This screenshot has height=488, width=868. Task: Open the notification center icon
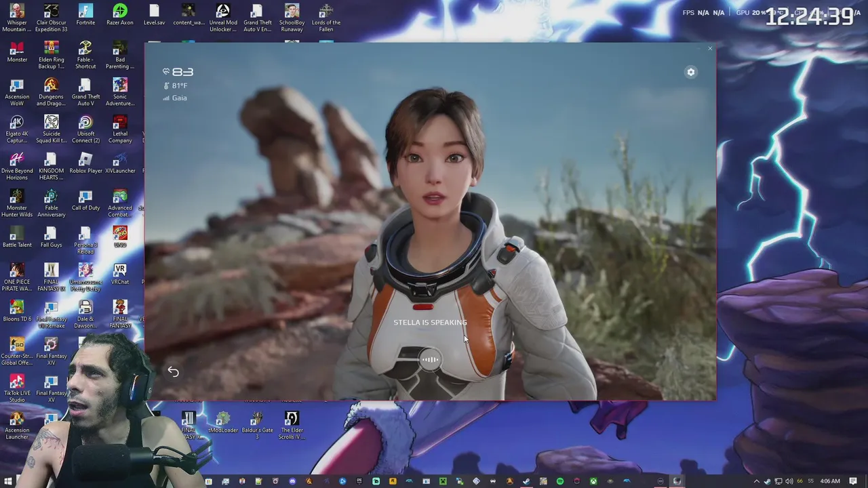pos(853,481)
